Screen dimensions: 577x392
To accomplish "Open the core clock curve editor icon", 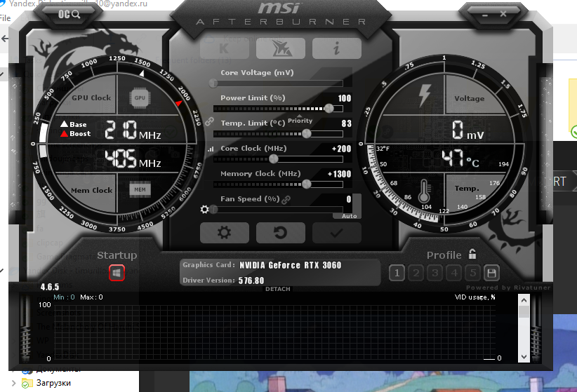I will click(211, 149).
